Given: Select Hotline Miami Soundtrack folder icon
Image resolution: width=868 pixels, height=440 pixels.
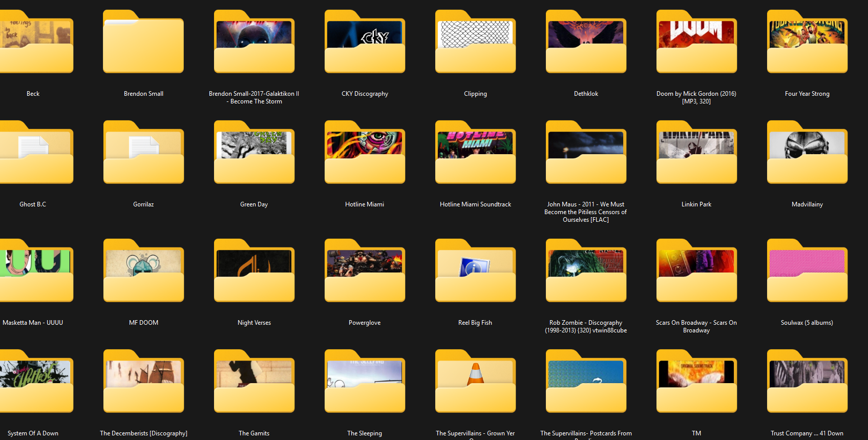Looking at the screenshot, I should pos(475,152).
